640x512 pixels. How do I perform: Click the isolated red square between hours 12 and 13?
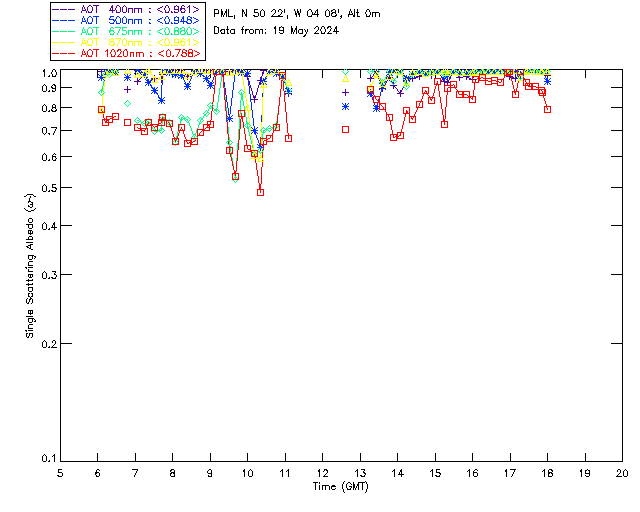[x=345, y=129]
